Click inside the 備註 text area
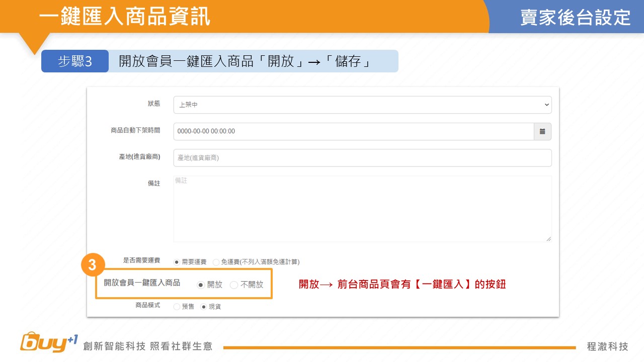Image resolution: width=644 pixels, height=362 pixels. click(362, 209)
